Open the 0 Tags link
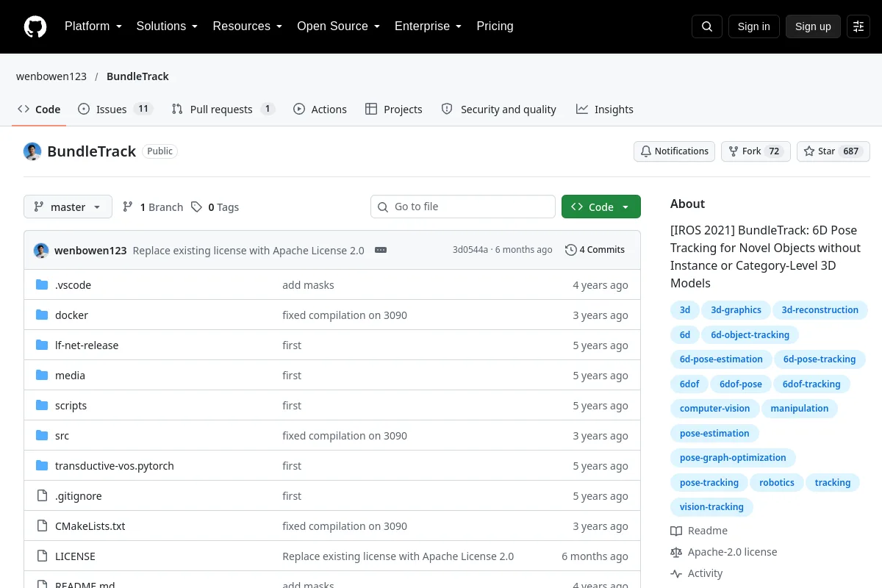The height and width of the screenshot is (588, 882). point(215,207)
